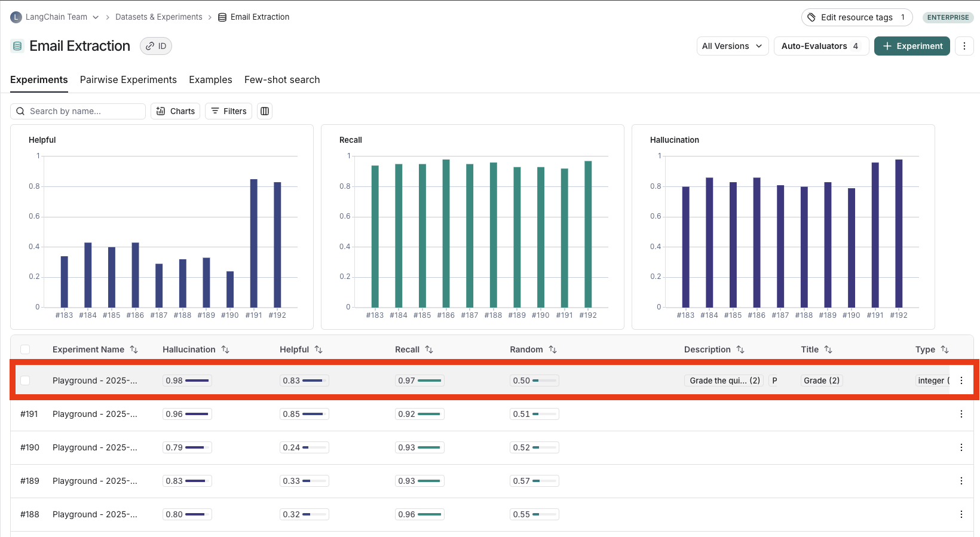Image resolution: width=980 pixels, height=537 pixels.
Task: Check the highlighted first row checkbox
Action: [x=25, y=380]
